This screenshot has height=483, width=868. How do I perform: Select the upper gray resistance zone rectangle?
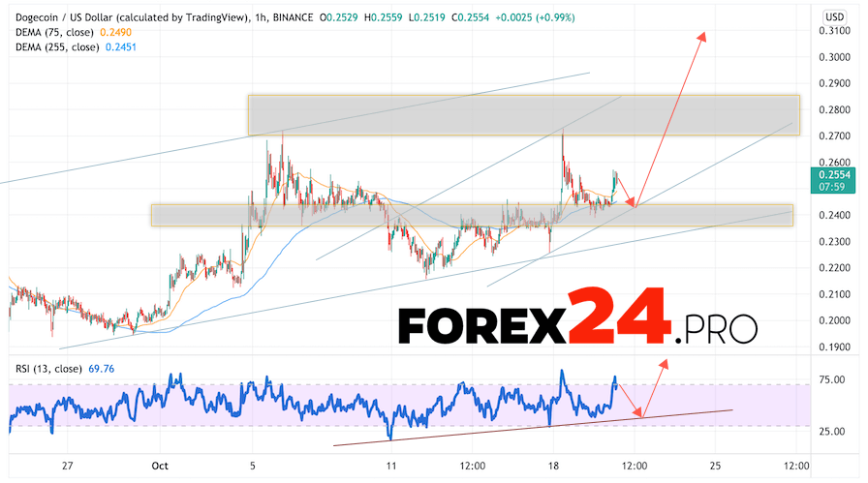(523, 114)
